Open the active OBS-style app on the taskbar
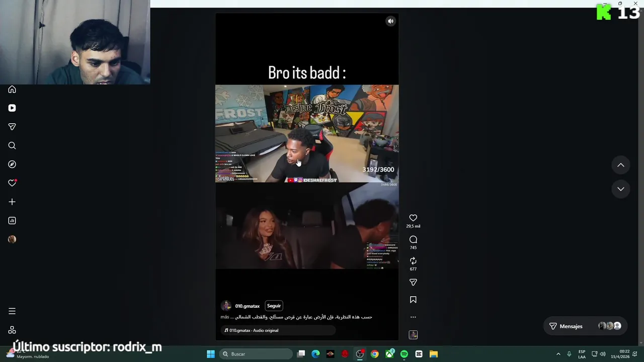The width and height of the screenshot is (644, 362). [360, 354]
